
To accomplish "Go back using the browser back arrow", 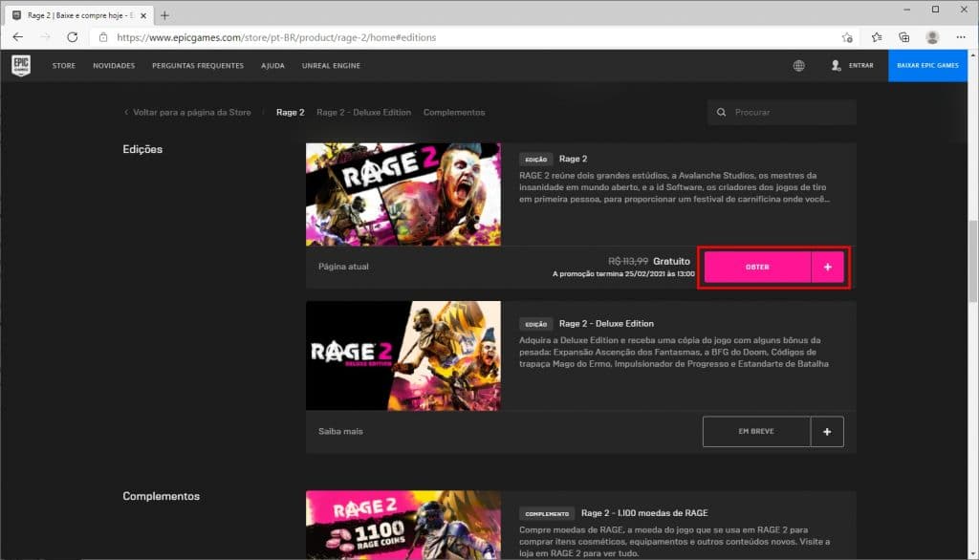I will tap(17, 37).
